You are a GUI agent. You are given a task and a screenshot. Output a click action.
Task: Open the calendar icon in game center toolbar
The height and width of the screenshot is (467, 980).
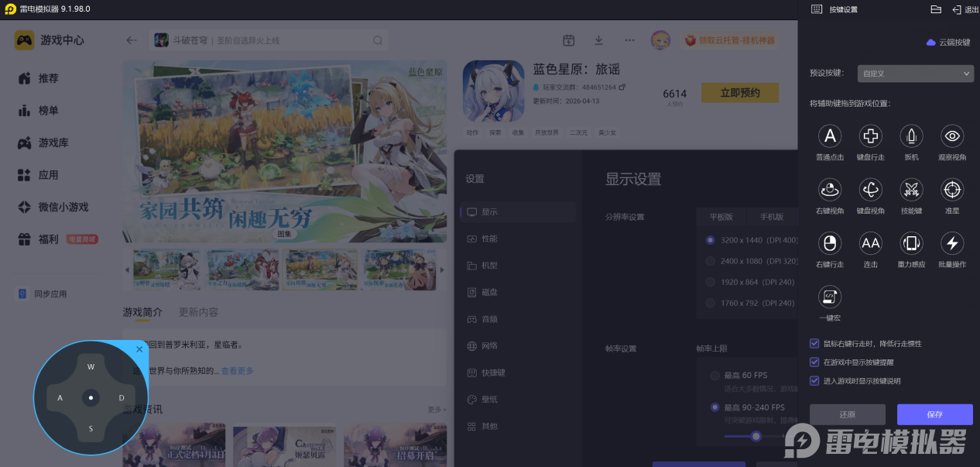point(568,40)
